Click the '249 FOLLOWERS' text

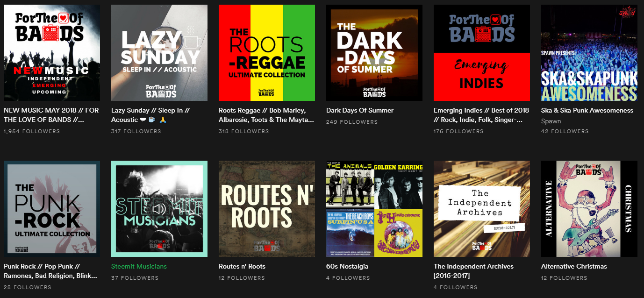coord(352,122)
